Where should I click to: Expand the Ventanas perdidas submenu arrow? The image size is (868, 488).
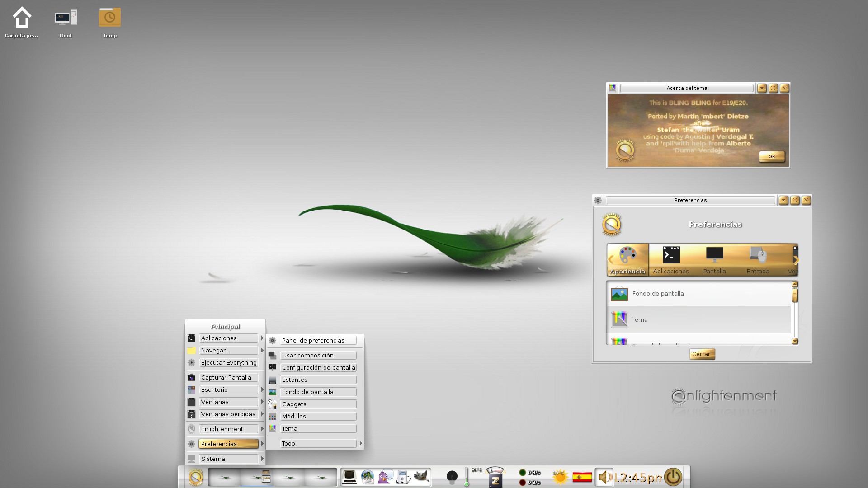tap(262, 414)
